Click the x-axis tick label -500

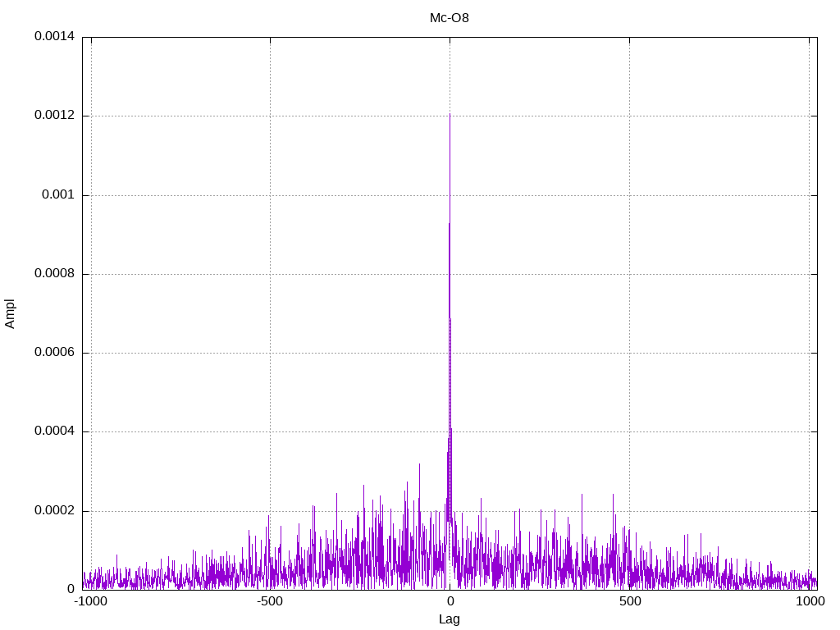point(269,601)
